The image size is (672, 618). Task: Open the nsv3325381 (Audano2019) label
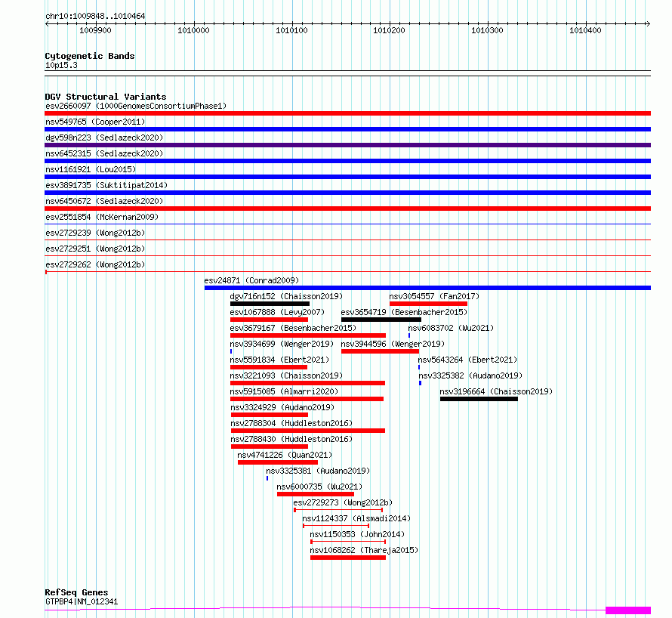tap(318, 471)
